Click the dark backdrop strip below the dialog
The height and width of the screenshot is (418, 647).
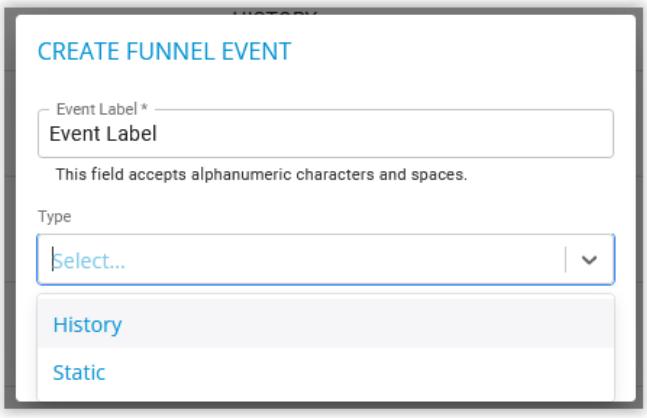(324, 405)
